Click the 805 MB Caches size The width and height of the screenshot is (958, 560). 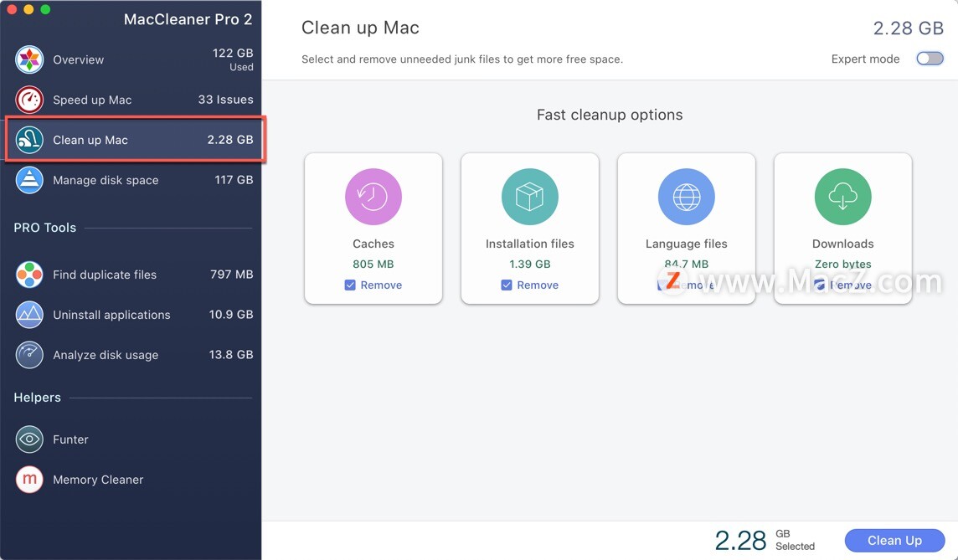pyautogui.click(x=373, y=264)
